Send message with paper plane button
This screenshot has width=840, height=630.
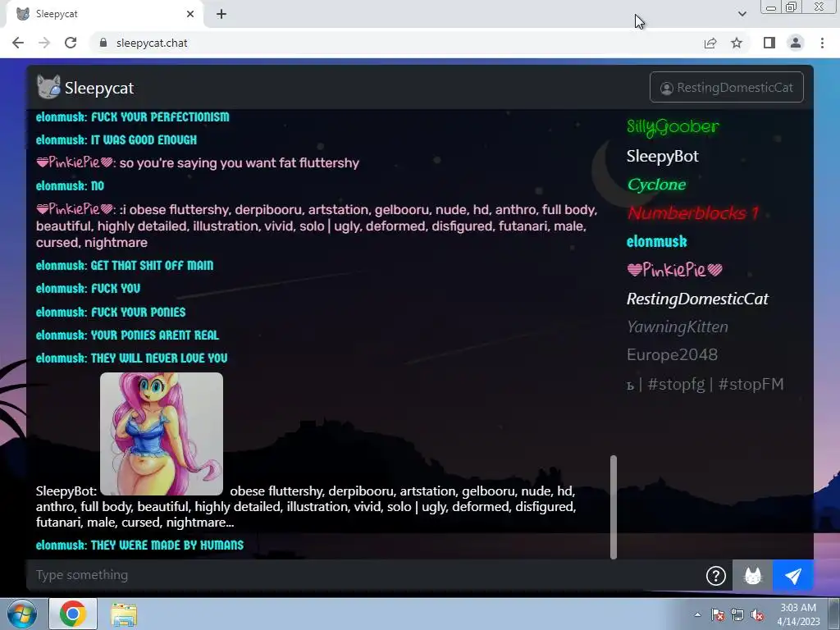(x=793, y=575)
